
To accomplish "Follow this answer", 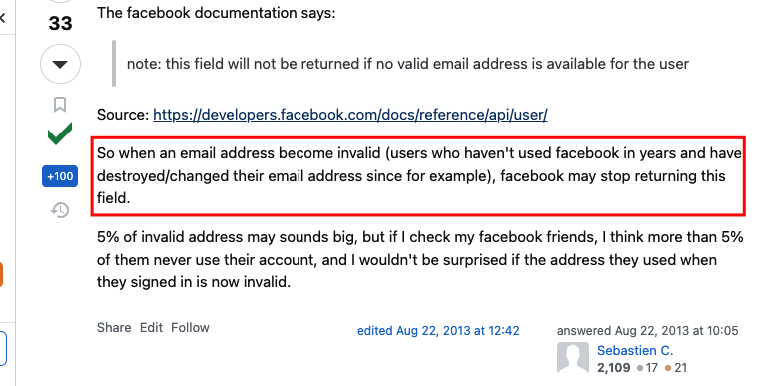I will pos(190,327).
